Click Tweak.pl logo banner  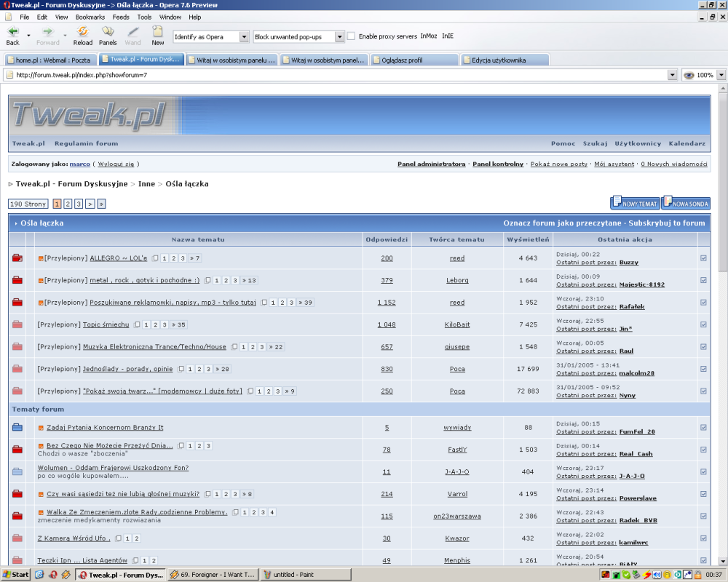coord(89,114)
